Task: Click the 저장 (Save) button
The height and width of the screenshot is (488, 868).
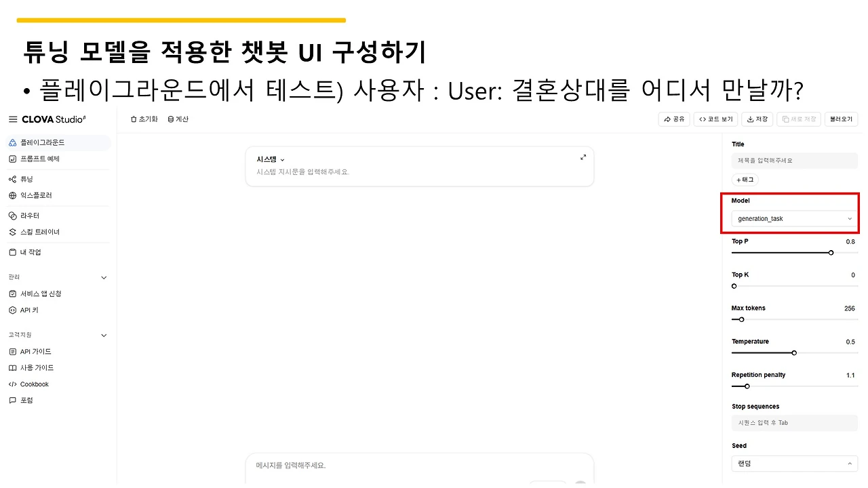Action: pyautogui.click(x=757, y=119)
